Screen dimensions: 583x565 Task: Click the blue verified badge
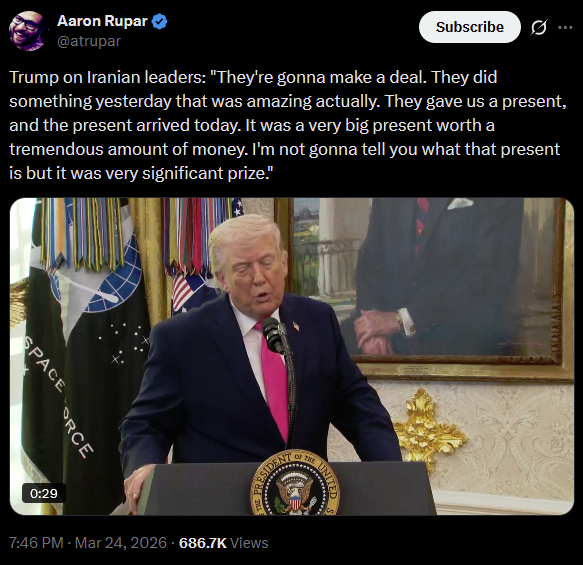(160, 21)
